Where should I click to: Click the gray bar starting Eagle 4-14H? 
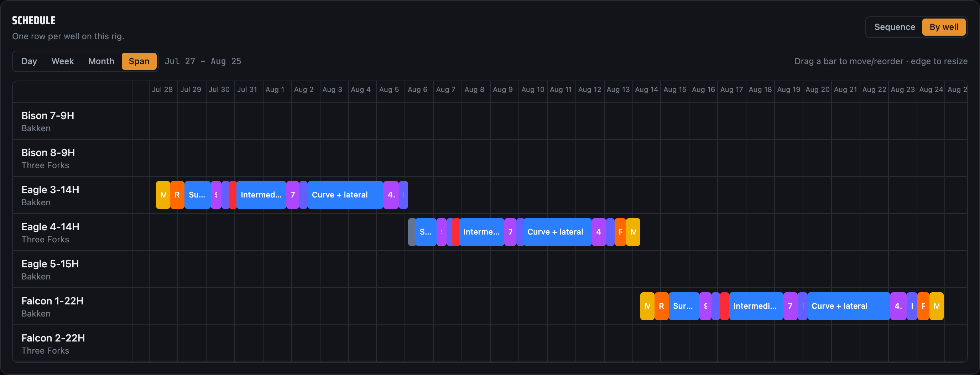(412, 232)
